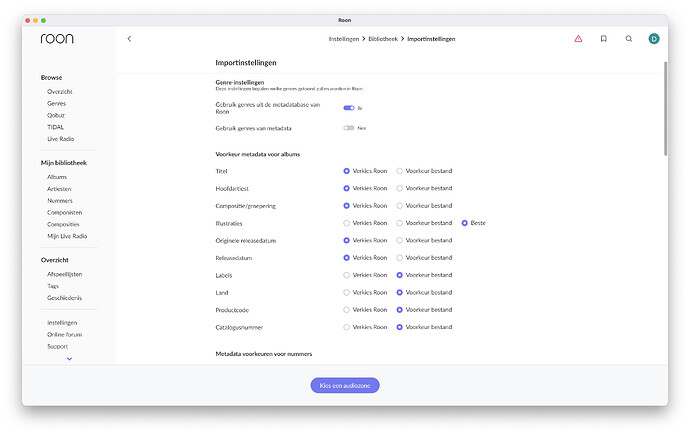The image size is (690, 434).
Task: Click the vertical scrollbar on the right
Action: (665, 110)
